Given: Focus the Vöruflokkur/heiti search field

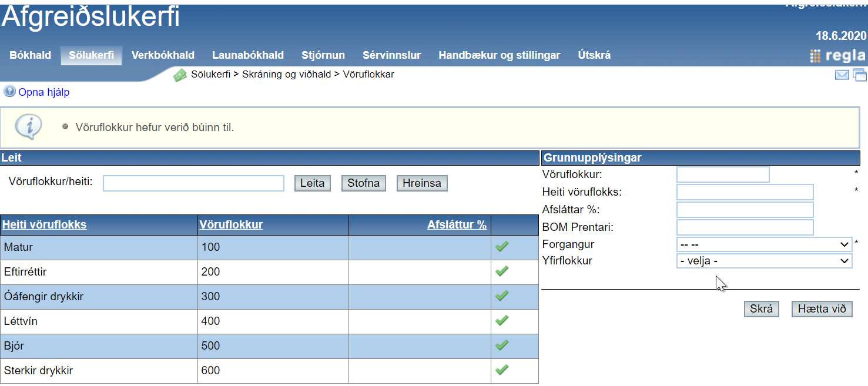Looking at the screenshot, I should (193, 183).
